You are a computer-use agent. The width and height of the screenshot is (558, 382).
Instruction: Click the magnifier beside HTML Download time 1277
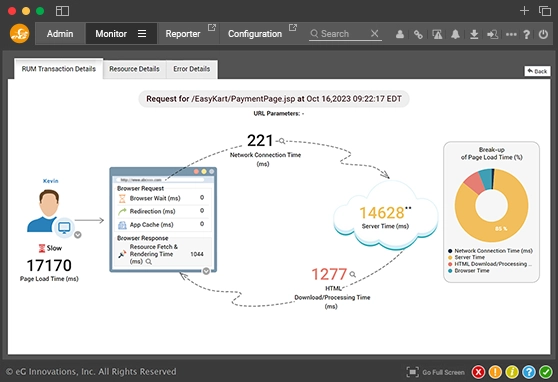tap(352, 274)
